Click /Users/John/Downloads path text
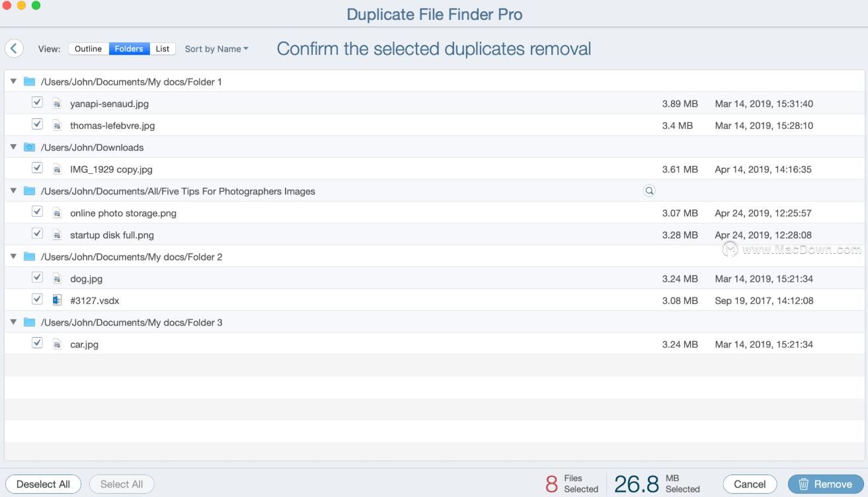 pos(92,147)
